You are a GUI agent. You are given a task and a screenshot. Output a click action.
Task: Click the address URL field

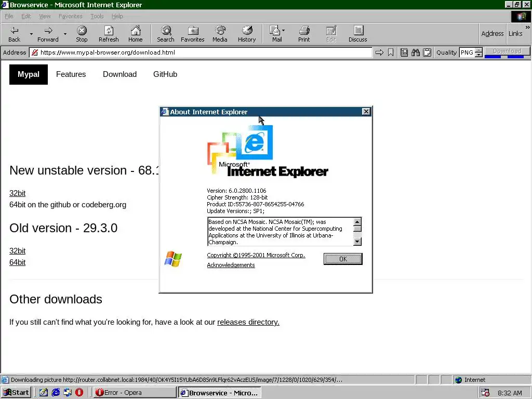coord(201,52)
